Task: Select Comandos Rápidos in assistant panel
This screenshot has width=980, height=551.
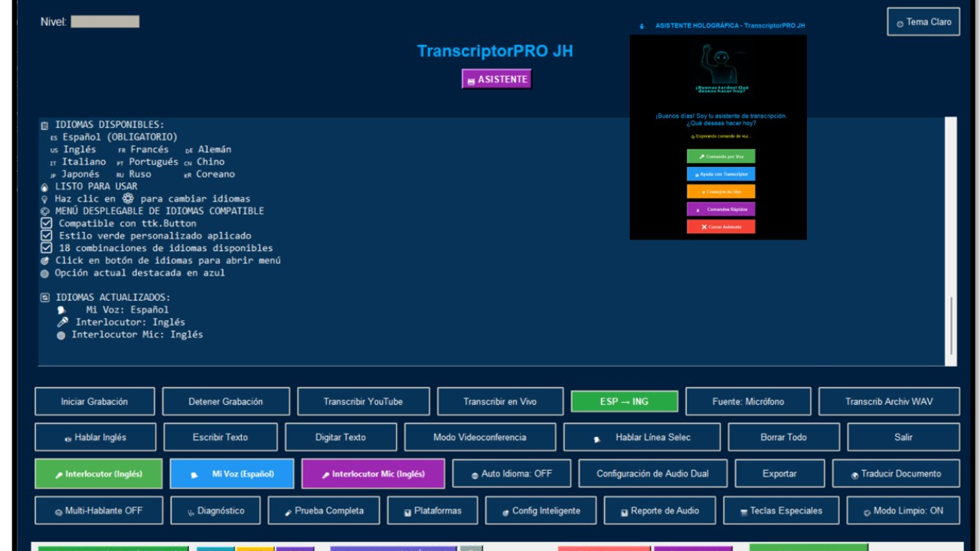Action: point(720,209)
